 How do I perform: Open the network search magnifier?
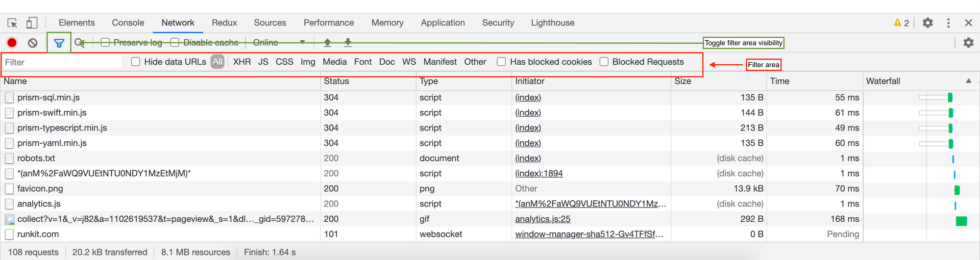tap(79, 43)
